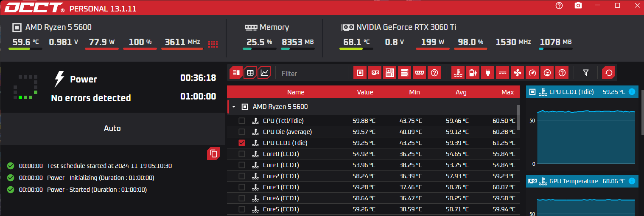This screenshot has height=216, width=644.
Task: Sort table by Value column header
Action: click(x=365, y=92)
